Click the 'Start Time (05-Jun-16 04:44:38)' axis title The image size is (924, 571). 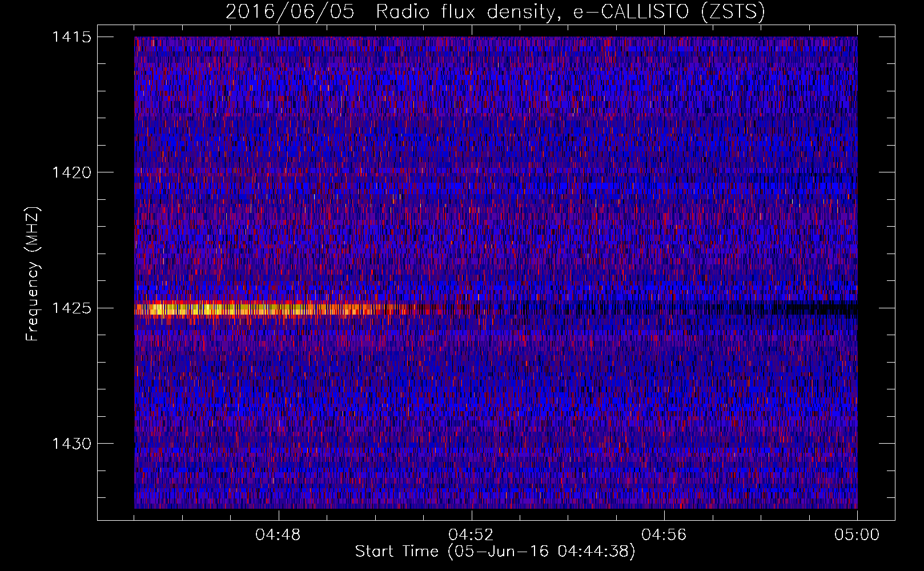tap(495, 552)
